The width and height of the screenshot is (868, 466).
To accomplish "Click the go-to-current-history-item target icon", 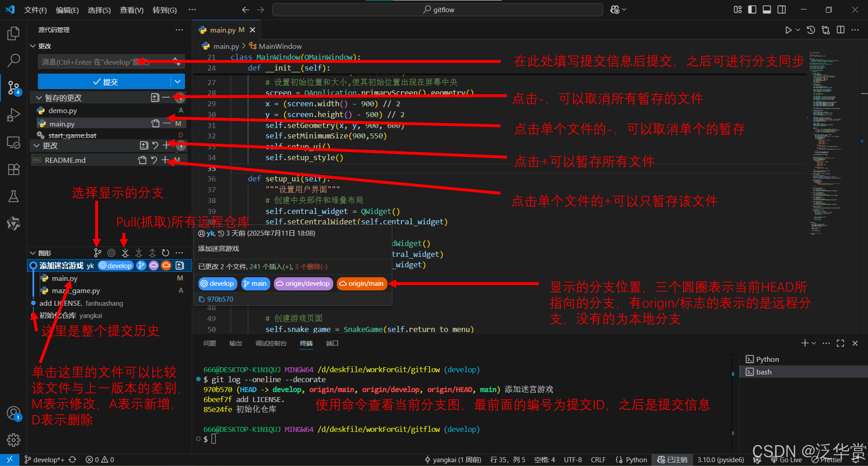I will click(111, 252).
